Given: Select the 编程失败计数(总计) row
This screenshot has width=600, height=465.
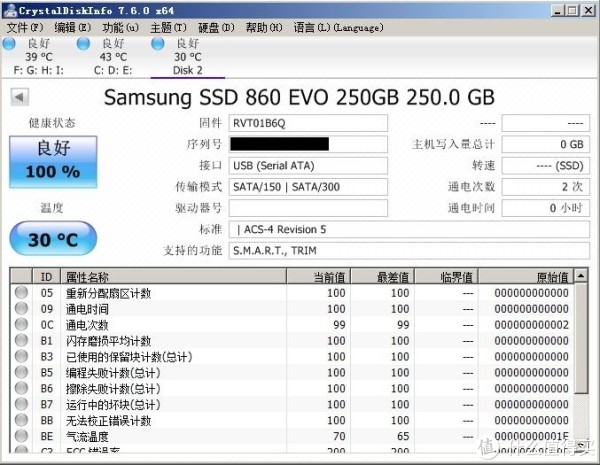Looking at the screenshot, I should 292,373.
